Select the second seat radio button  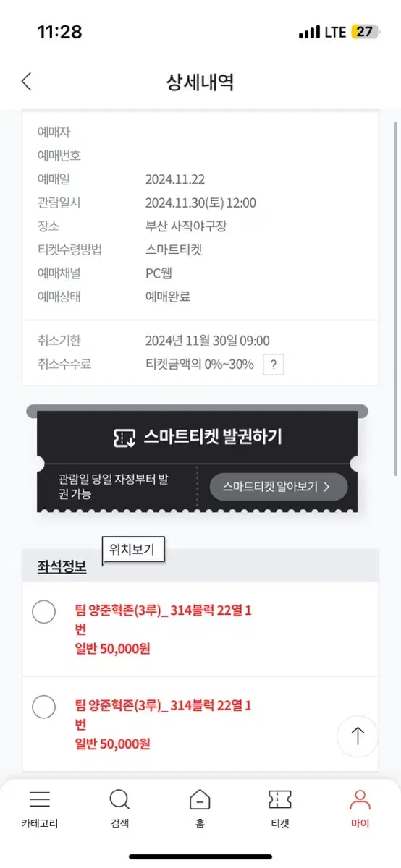[44, 706]
